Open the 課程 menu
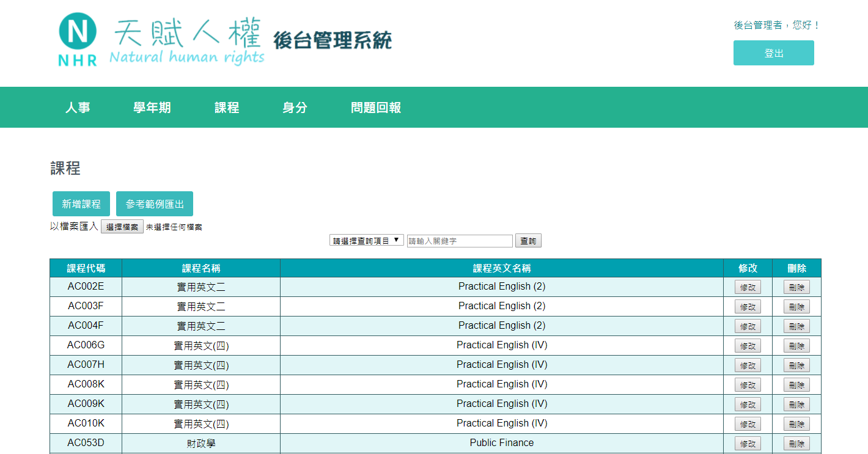Image resolution: width=868 pixels, height=454 pixels. [227, 108]
